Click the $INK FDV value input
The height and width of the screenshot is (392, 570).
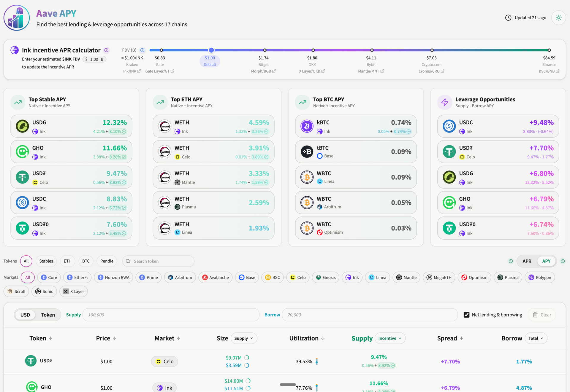pos(94,59)
